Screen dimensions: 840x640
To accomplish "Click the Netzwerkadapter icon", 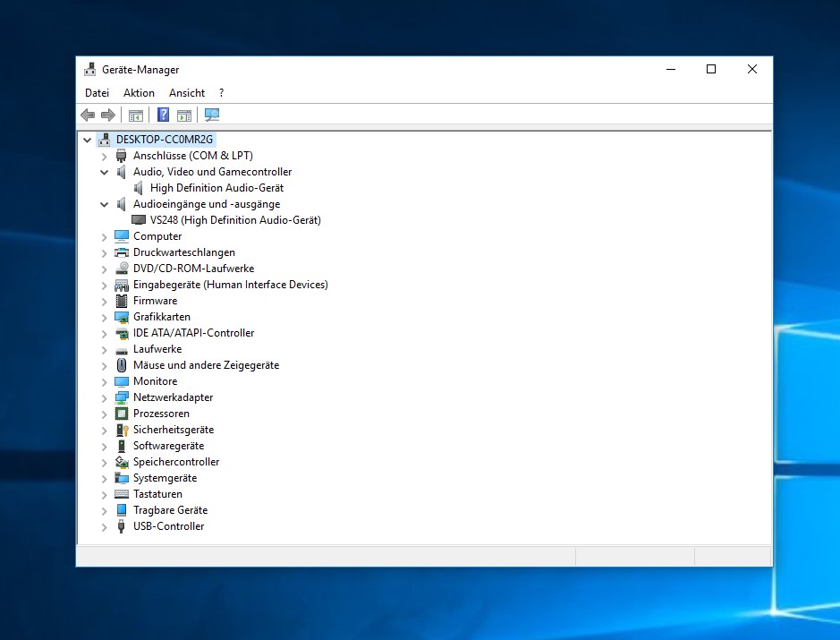I will (122, 397).
